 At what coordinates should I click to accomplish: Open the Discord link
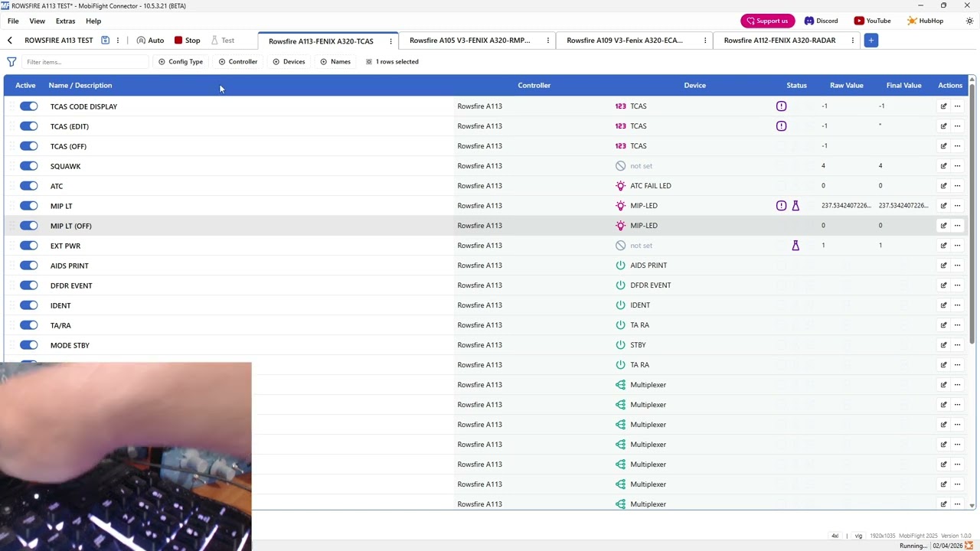tap(821, 21)
